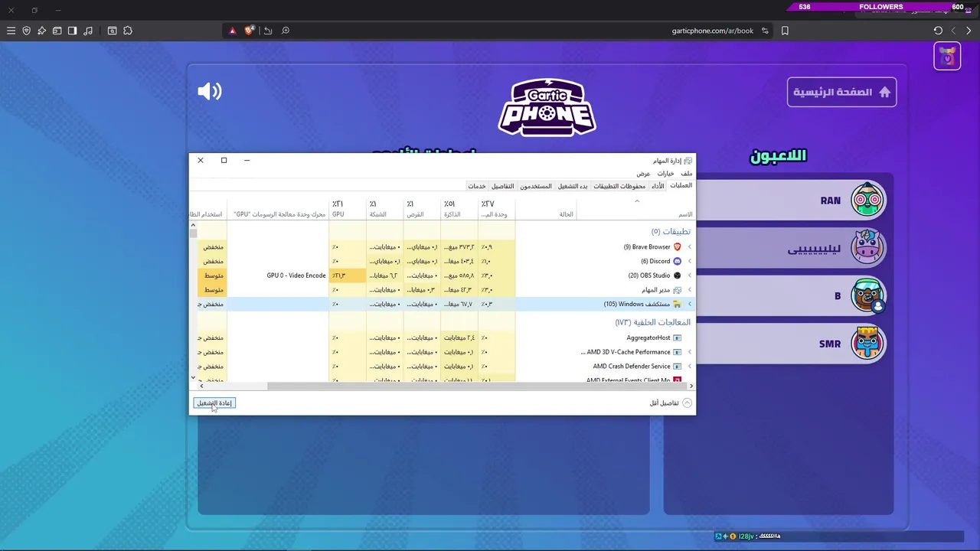980x551 pixels.
Task: Click the Gartic Phone logo
Action: 547,108
